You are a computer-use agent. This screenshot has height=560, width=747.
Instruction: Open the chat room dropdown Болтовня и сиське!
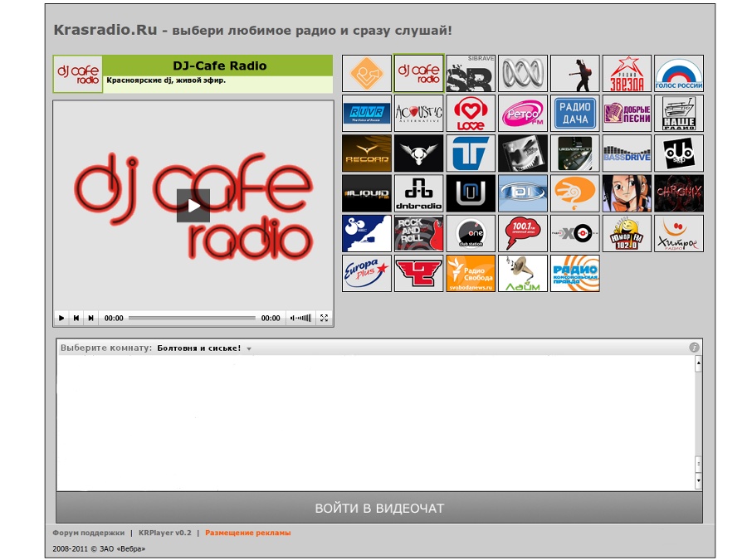(x=204, y=348)
